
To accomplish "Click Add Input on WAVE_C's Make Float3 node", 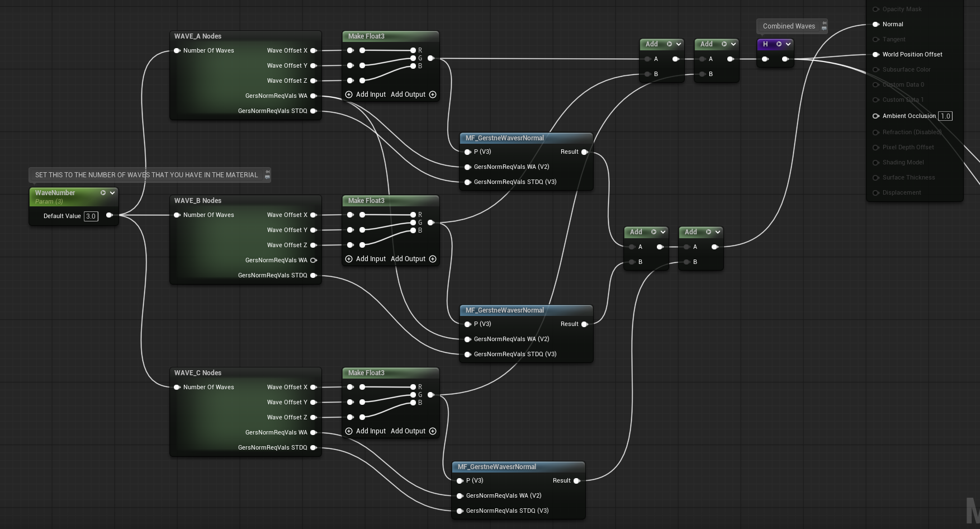I will pyautogui.click(x=366, y=431).
